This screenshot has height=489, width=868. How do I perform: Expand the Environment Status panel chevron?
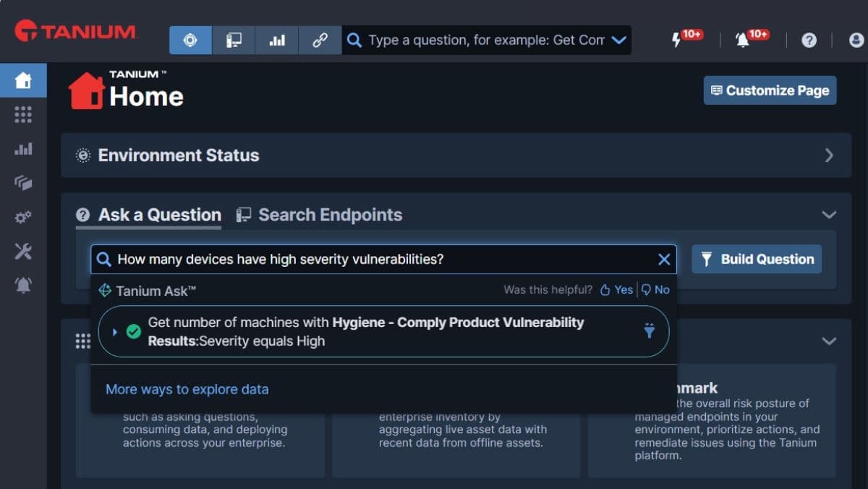[x=829, y=156]
